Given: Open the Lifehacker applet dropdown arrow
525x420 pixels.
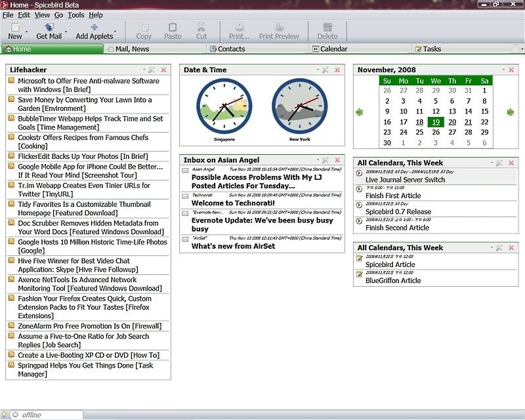Looking at the screenshot, I should point(144,70).
